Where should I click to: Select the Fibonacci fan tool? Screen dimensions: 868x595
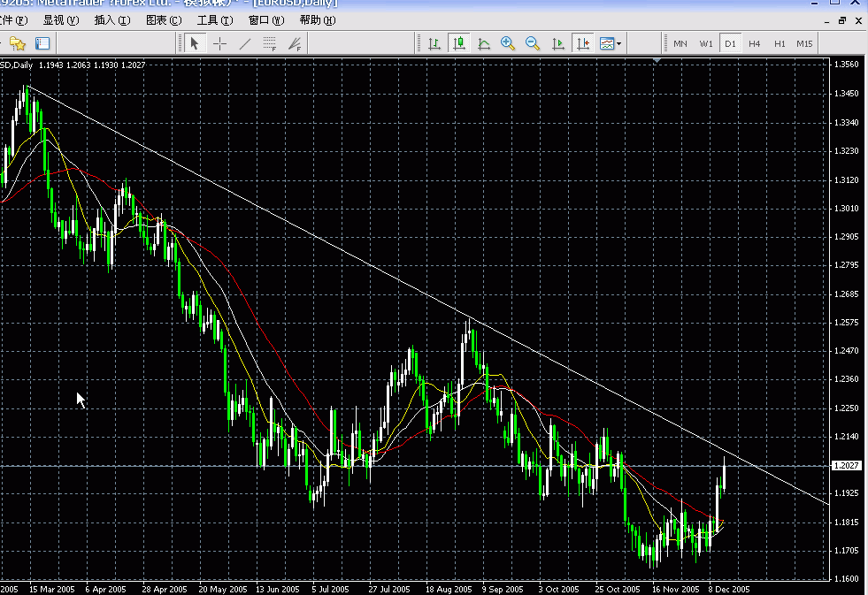[x=295, y=43]
